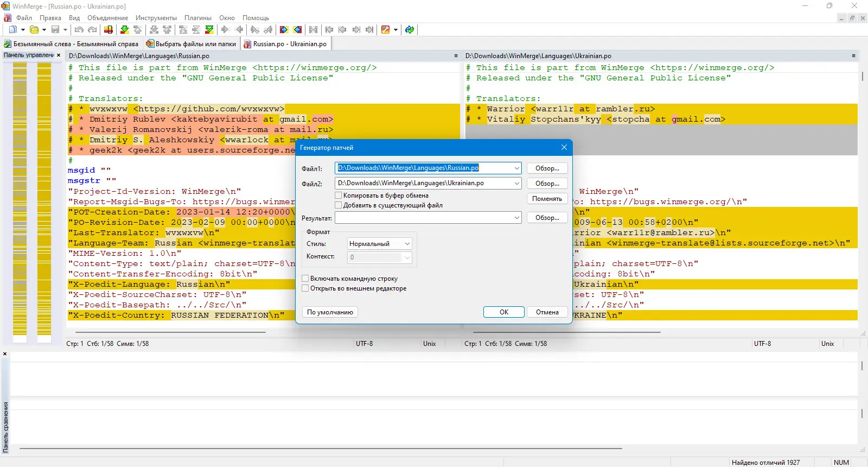Click the diff pane bottom horizontal scrollbar
868x467 pixels.
click(x=320, y=449)
